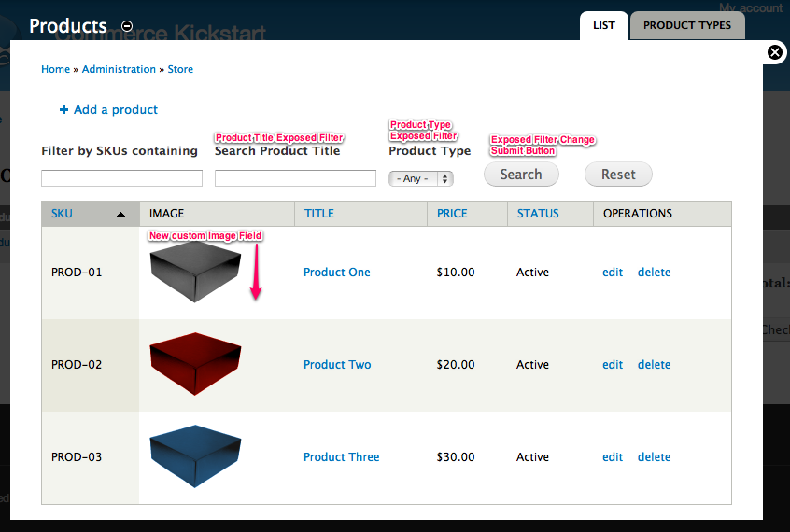Click Active status of Product Two
Image resolution: width=790 pixels, height=532 pixels.
(x=532, y=364)
